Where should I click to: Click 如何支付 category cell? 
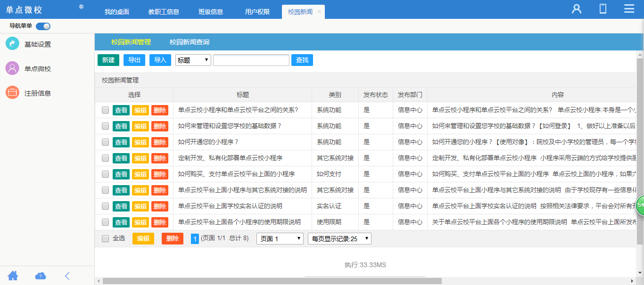click(329, 174)
